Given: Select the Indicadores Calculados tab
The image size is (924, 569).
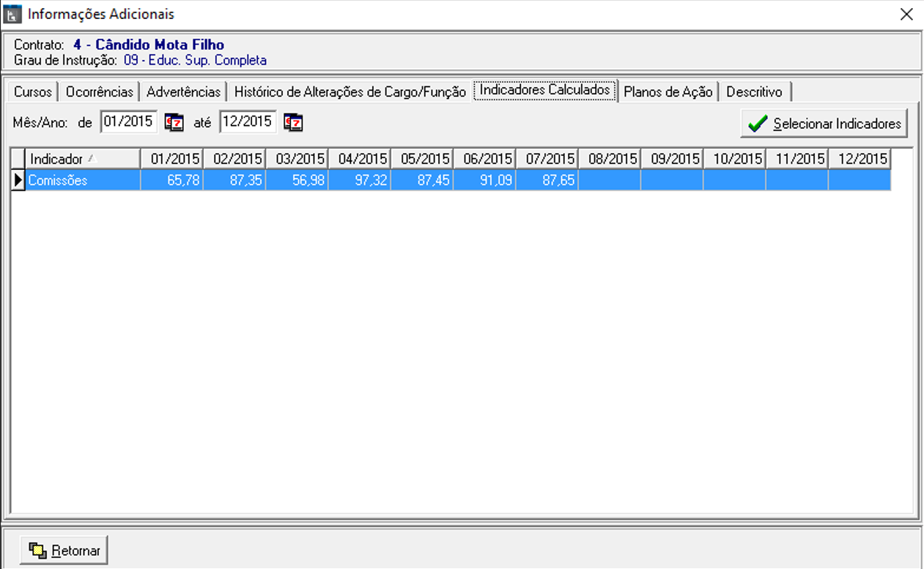Looking at the screenshot, I should [x=544, y=90].
